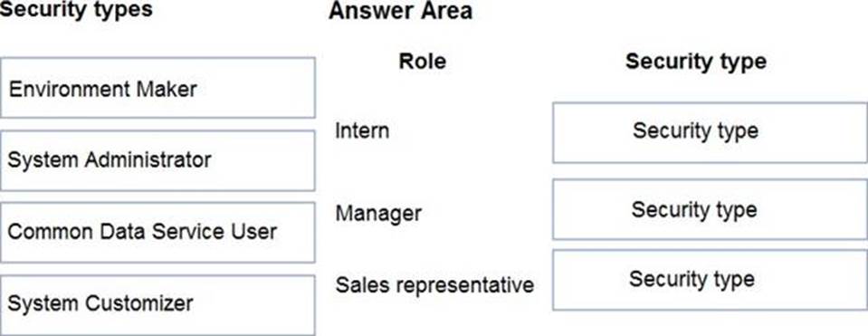
Task: Click the words System Administrator
Action: pyautogui.click(x=110, y=160)
